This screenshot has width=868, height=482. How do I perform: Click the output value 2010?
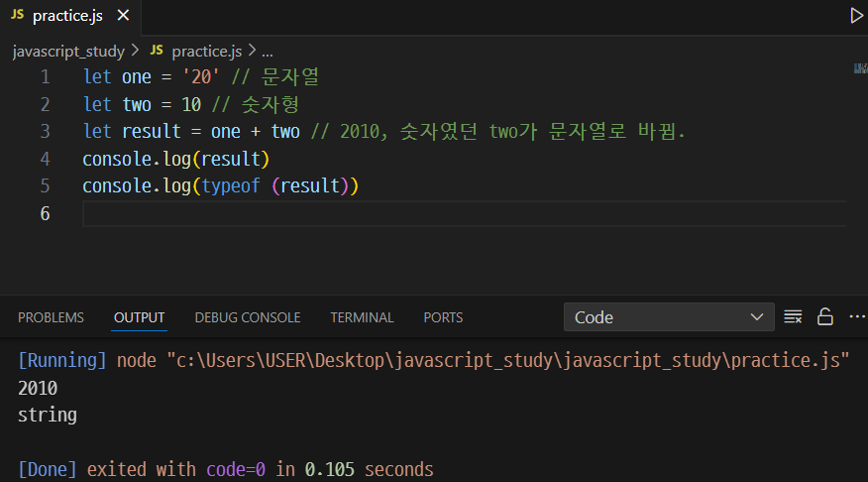38,388
